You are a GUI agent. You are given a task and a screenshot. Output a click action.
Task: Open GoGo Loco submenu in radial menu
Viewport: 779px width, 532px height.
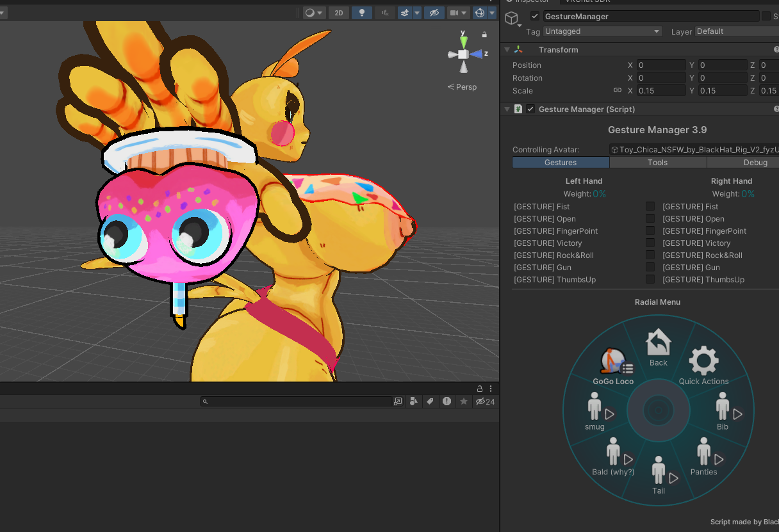pyautogui.click(x=614, y=367)
